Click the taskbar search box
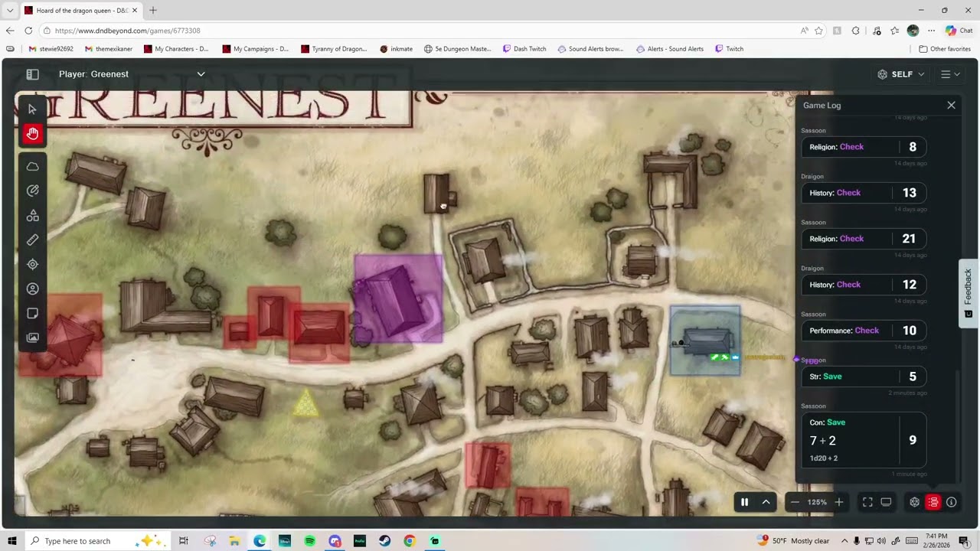 pos(100,541)
